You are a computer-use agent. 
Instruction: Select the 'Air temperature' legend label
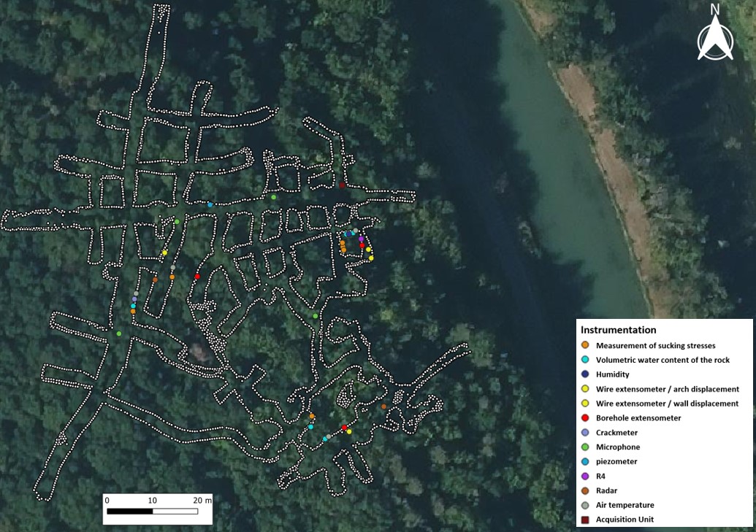click(x=625, y=505)
